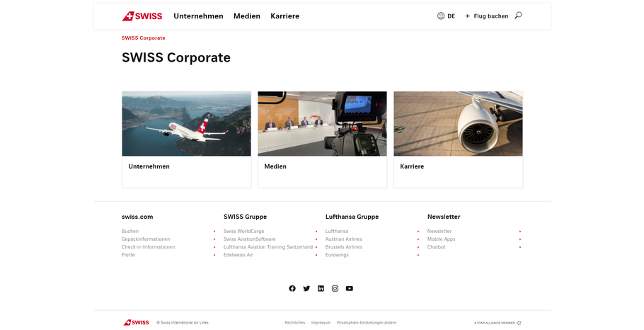
Task: Open the Brussels Airlines footer link
Action: [x=344, y=247]
